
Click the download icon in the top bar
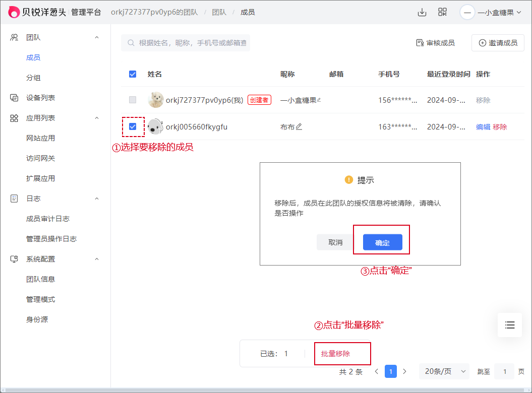tap(422, 12)
